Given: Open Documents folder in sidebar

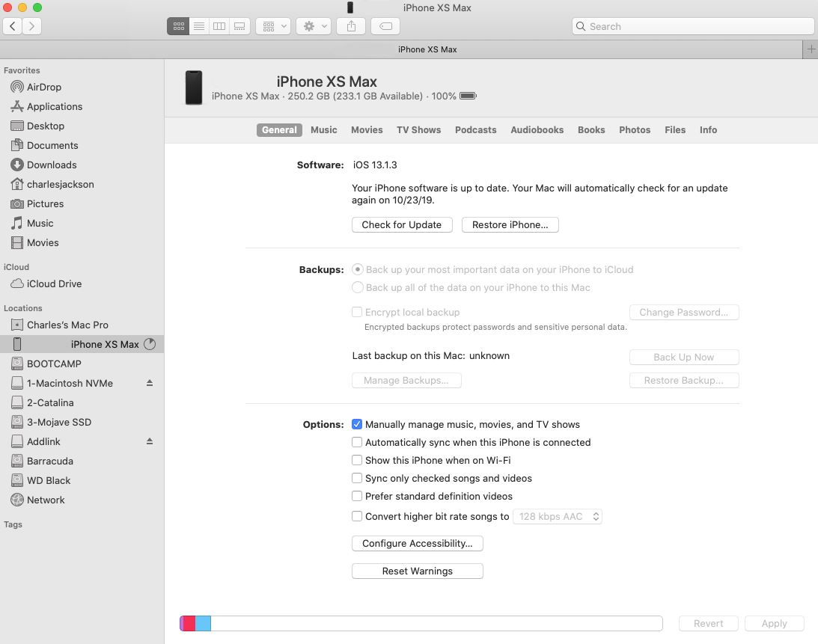Looking at the screenshot, I should [x=82, y=146].
